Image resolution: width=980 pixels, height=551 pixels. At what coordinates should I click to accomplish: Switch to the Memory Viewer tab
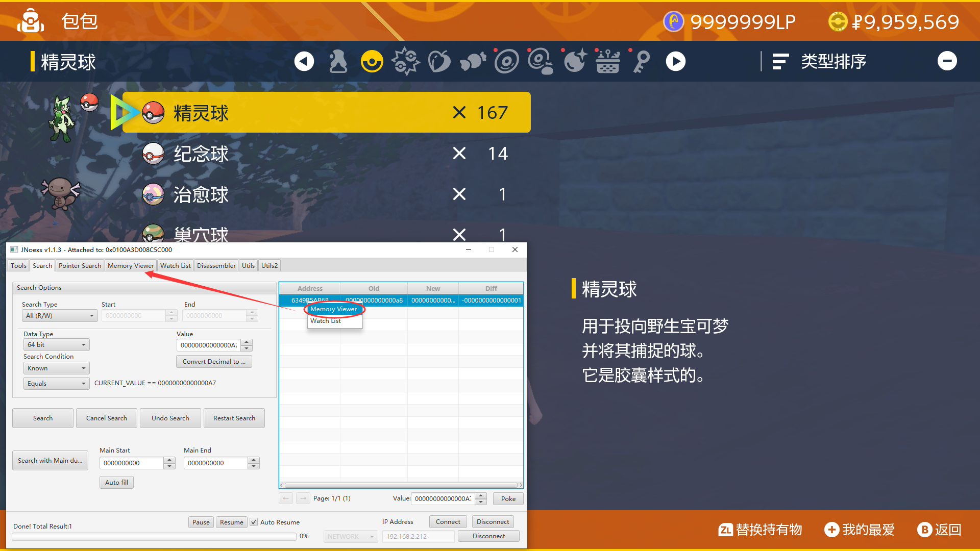[x=131, y=265]
